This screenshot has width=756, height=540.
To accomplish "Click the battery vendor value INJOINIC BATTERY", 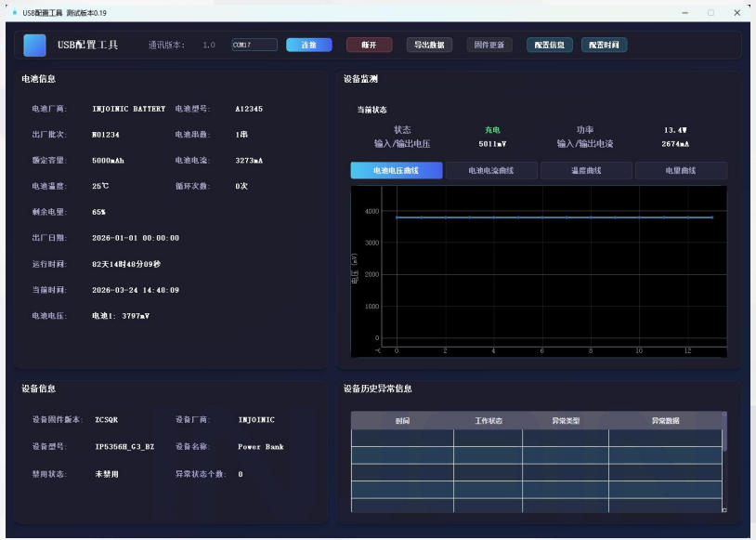I will (129, 109).
